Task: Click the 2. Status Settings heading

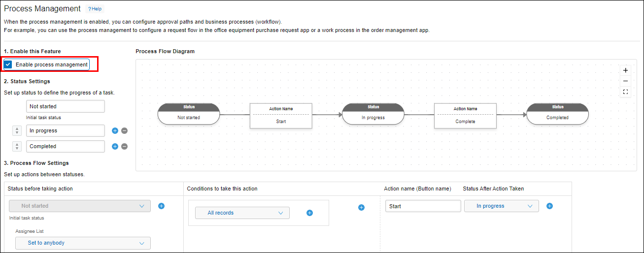Action: [27, 81]
